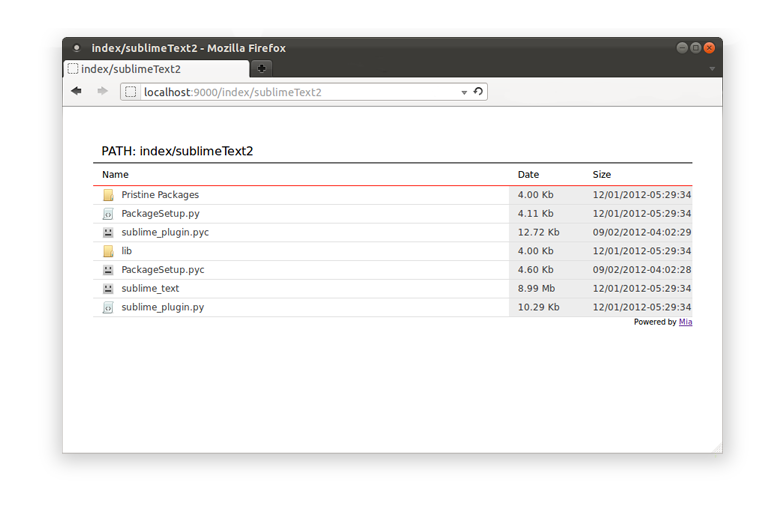Click the 4.11 Kb value
The height and width of the screenshot is (513, 777).
tap(536, 214)
